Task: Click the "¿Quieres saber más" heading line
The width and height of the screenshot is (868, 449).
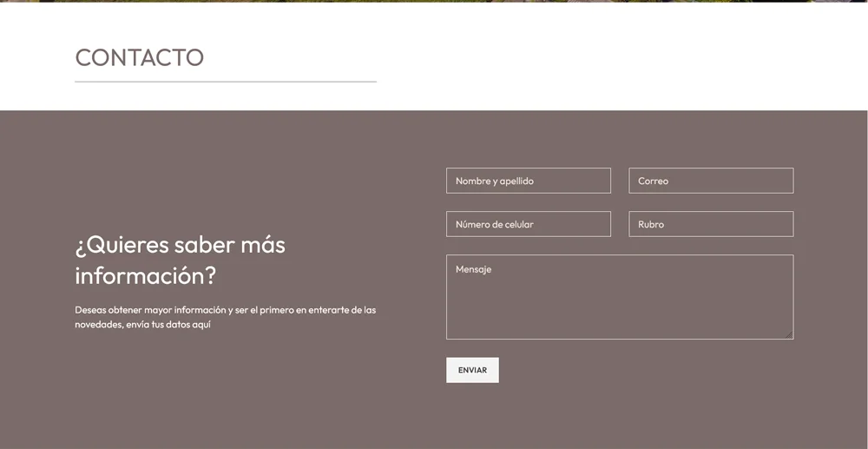Action: [180, 245]
